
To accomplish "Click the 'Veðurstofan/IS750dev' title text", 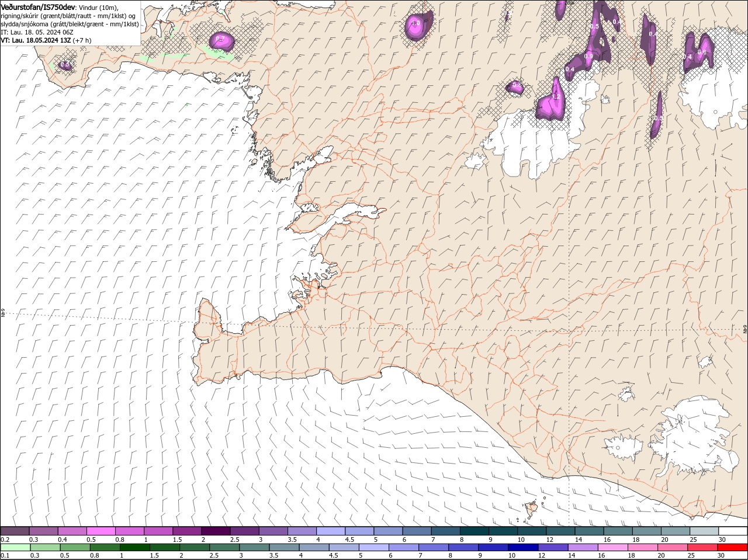I will pos(38,7).
